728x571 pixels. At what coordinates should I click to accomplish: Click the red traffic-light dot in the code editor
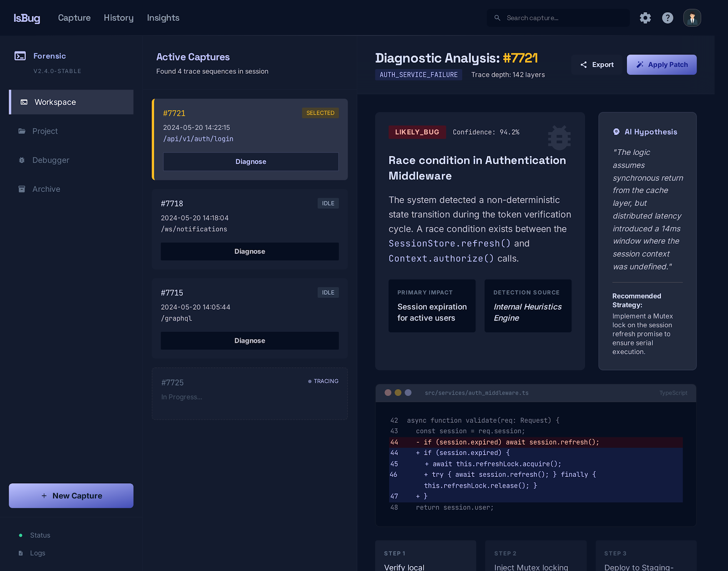(x=387, y=393)
